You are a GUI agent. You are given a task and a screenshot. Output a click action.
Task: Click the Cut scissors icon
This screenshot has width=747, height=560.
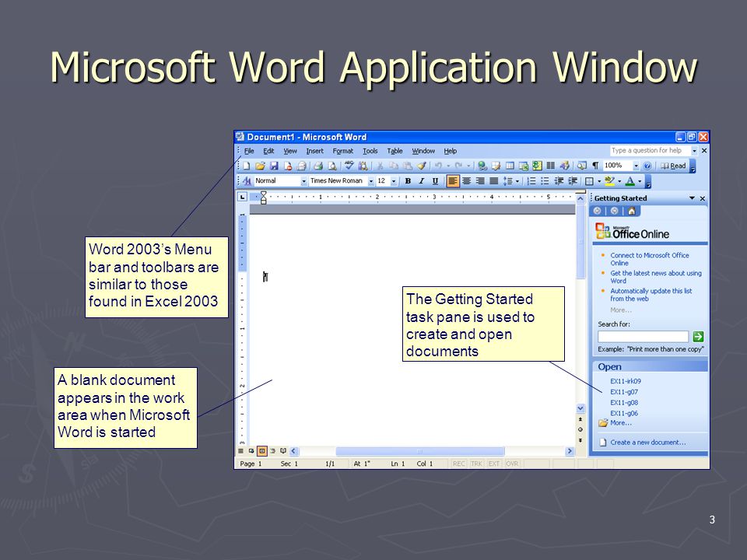380,166
